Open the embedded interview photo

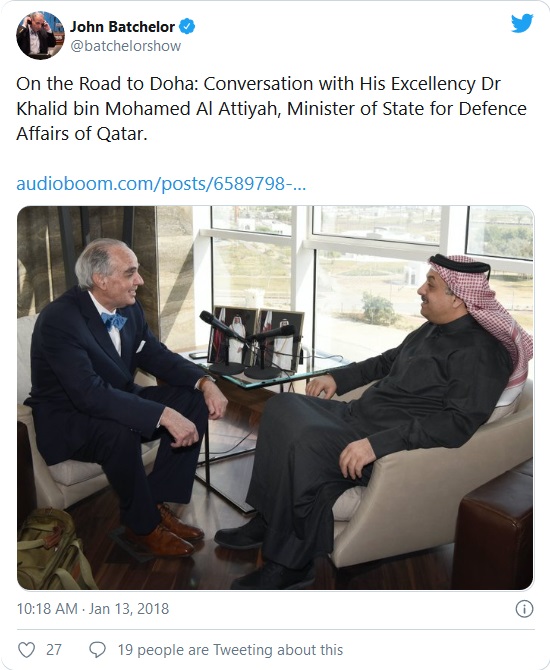(275, 397)
